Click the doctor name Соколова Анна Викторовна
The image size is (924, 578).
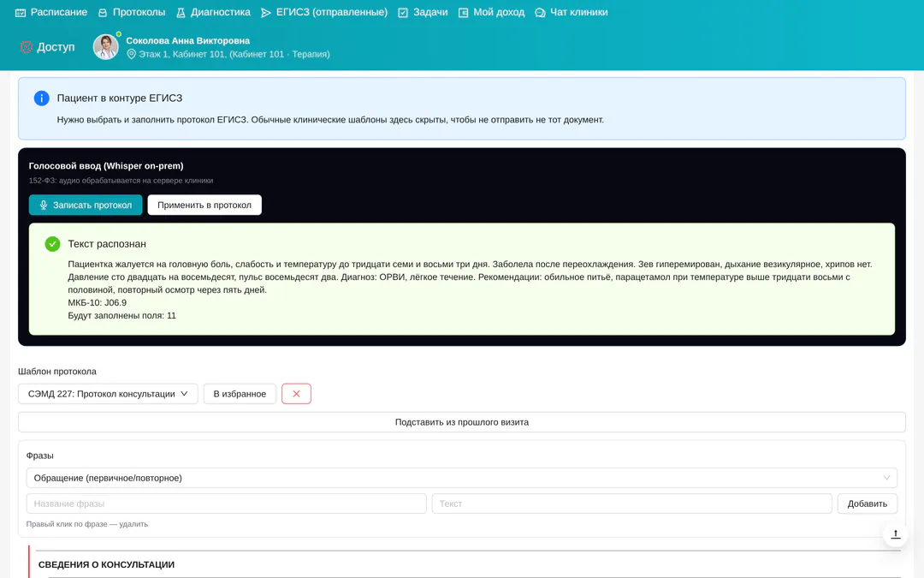point(188,41)
